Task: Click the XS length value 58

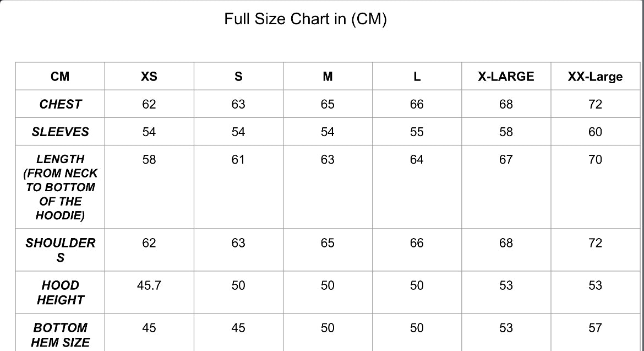Action: pos(149,160)
